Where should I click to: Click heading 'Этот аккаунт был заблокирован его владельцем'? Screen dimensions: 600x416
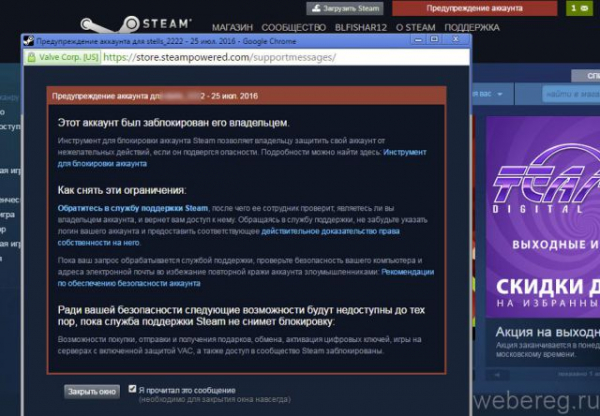pyautogui.click(x=173, y=123)
